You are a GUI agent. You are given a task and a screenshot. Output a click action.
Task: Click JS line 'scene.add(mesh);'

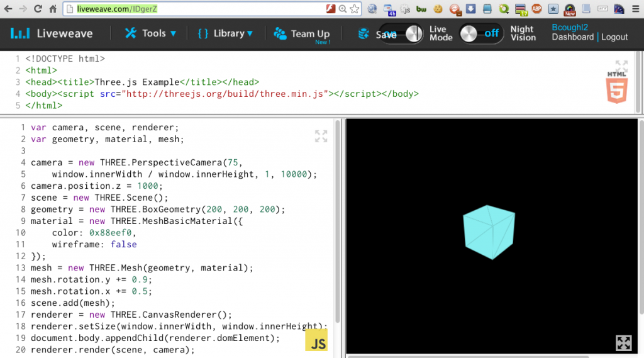coord(73,303)
